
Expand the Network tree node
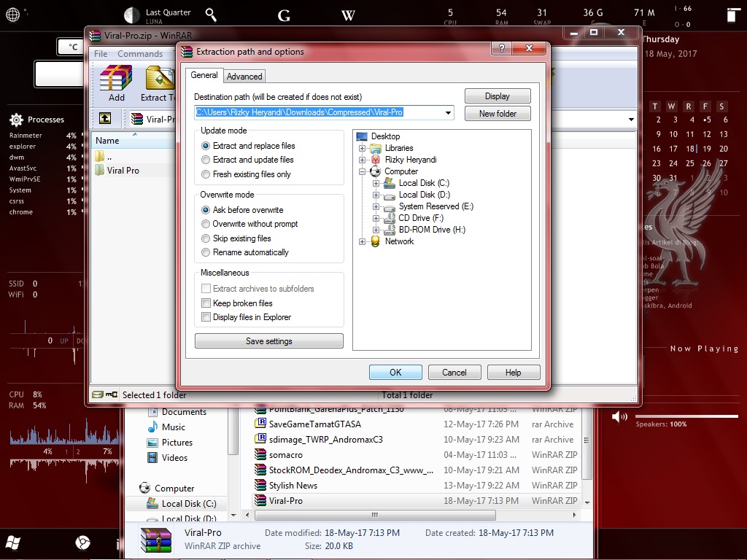point(362,241)
